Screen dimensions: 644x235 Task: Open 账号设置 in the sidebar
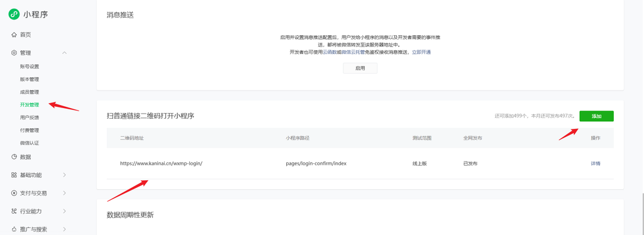[x=30, y=67]
